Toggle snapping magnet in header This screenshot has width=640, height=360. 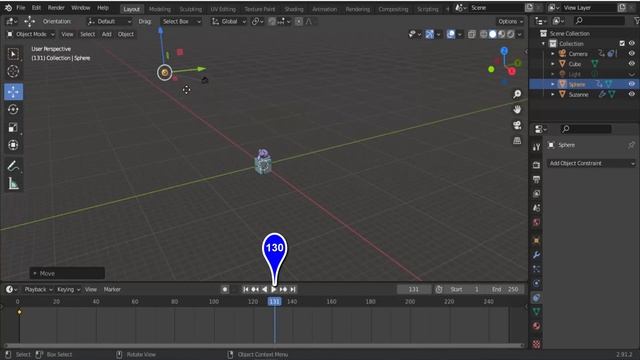[x=272, y=21]
